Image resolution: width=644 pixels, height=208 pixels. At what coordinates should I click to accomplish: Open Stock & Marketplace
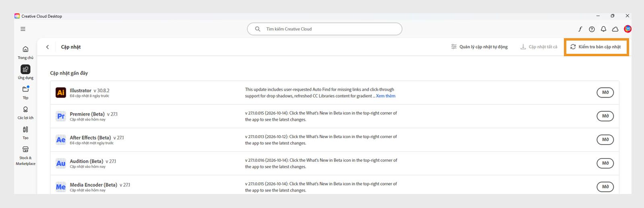pos(25,155)
